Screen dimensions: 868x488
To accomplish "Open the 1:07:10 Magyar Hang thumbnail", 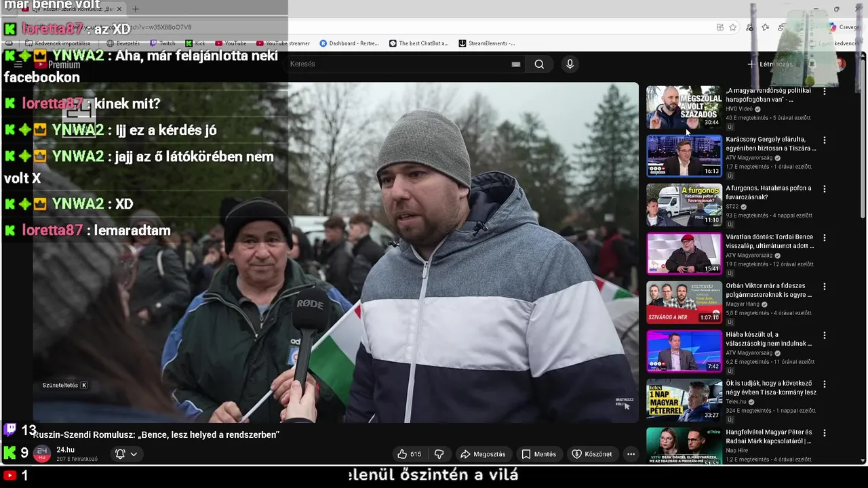I will click(x=684, y=302).
